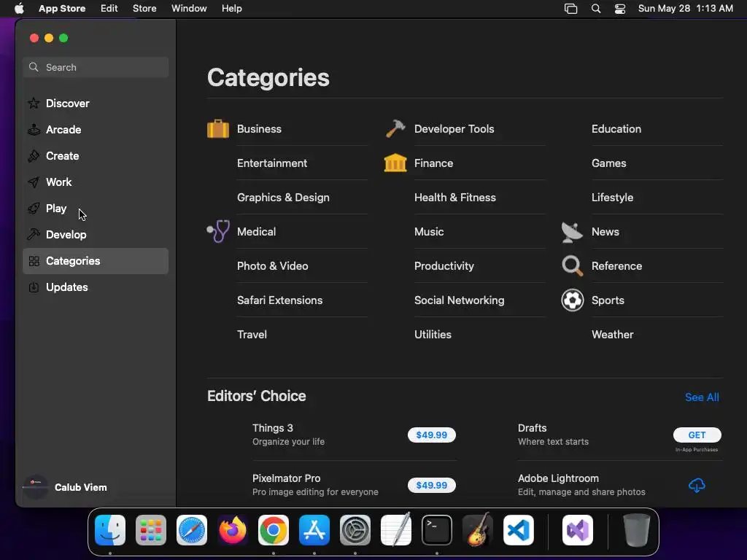Open the Store menu
Viewport: 747px width, 560px height.
pos(144,9)
